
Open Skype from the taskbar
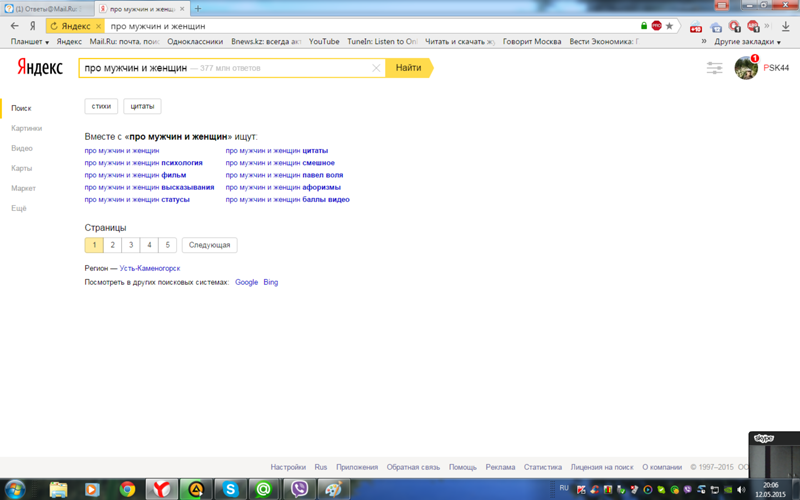pyautogui.click(x=230, y=490)
